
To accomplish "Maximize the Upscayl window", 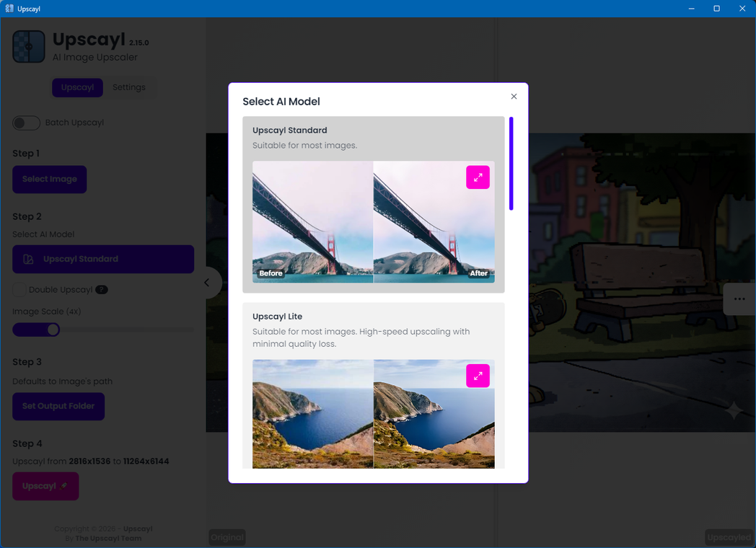I will click(716, 9).
